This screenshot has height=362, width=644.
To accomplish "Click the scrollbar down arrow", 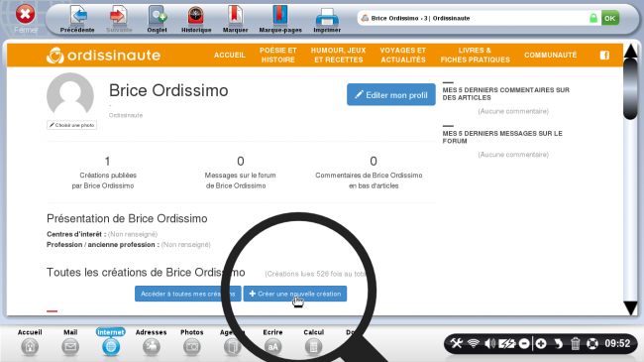I will point(630,307).
